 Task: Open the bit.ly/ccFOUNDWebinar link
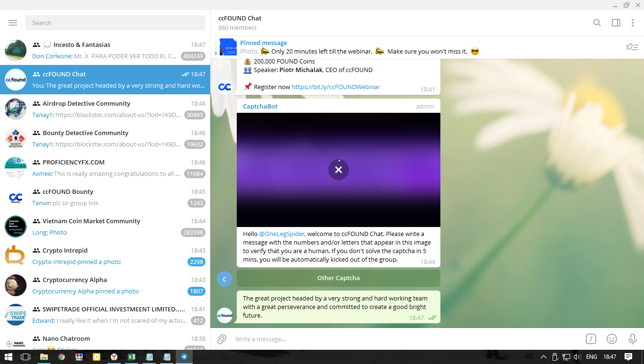click(336, 87)
